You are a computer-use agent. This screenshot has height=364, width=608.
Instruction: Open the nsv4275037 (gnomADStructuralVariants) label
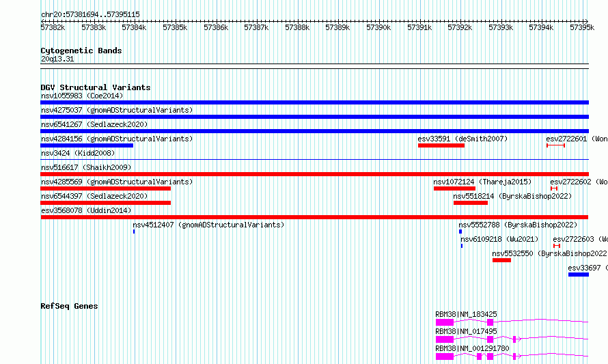point(117,110)
